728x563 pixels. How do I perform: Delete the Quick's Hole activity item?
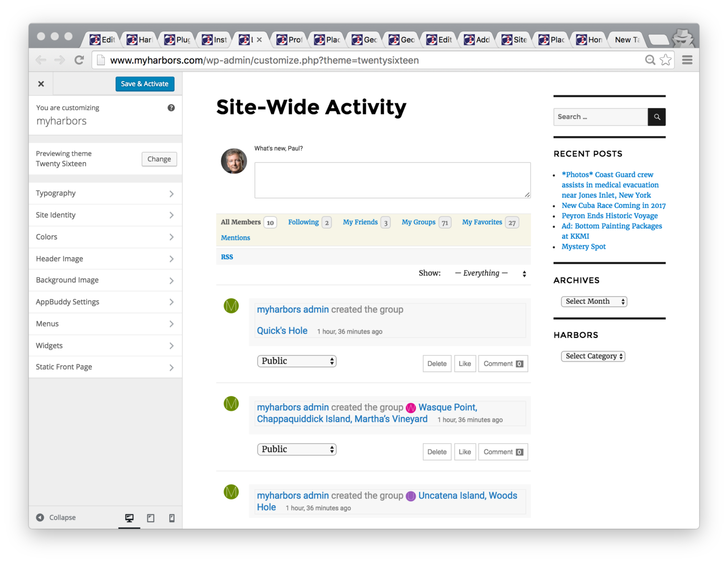[437, 364]
